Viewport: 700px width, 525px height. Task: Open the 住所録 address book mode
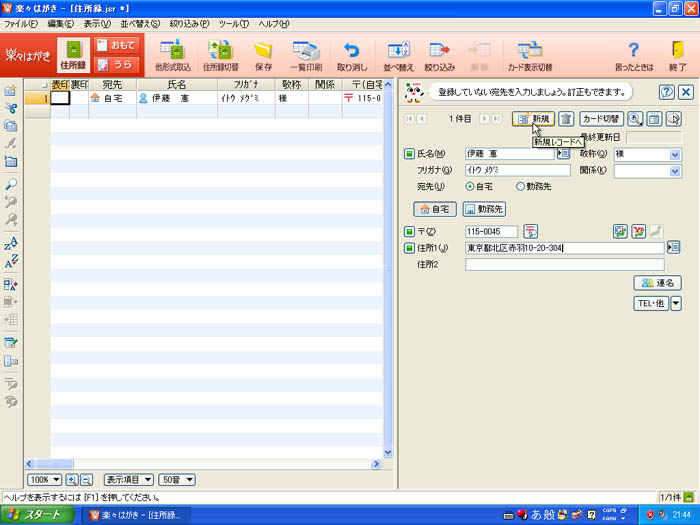click(x=73, y=55)
